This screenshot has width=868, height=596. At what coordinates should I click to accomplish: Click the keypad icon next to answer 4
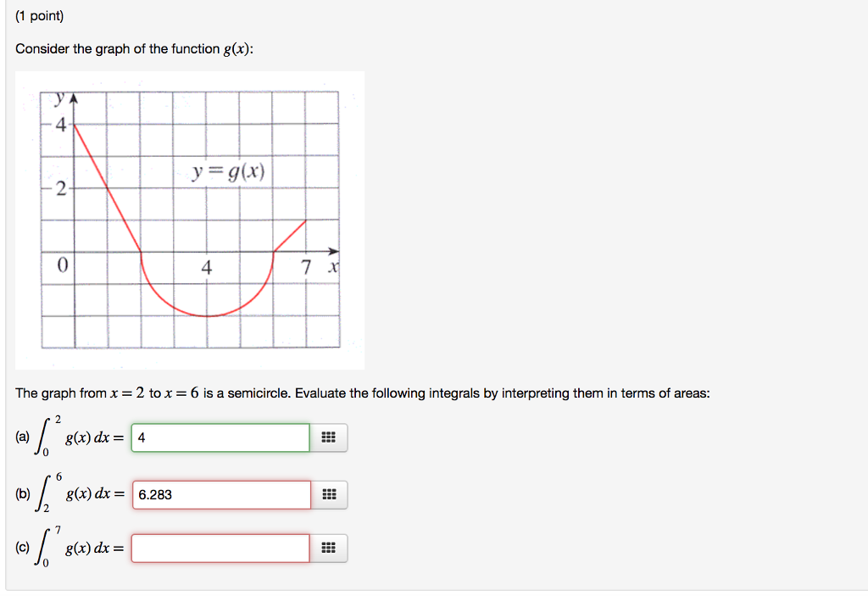pyautogui.click(x=330, y=437)
